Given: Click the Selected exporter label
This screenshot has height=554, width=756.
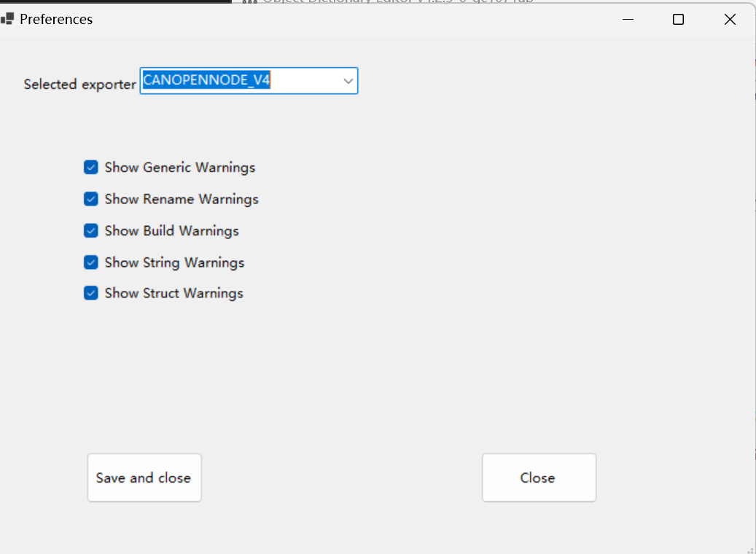Looking at the screenshot, I should click(80, 85).
